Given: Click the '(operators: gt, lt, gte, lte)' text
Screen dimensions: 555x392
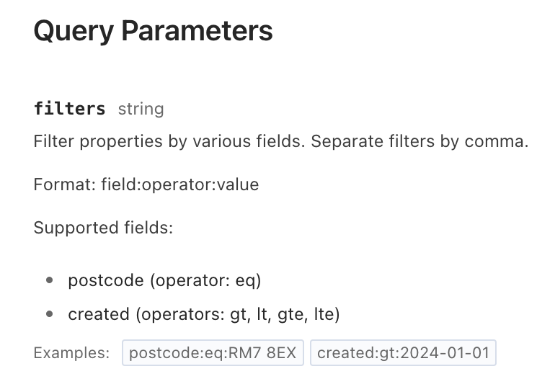Looking at the screenshot, I should [x=237, y=314].
